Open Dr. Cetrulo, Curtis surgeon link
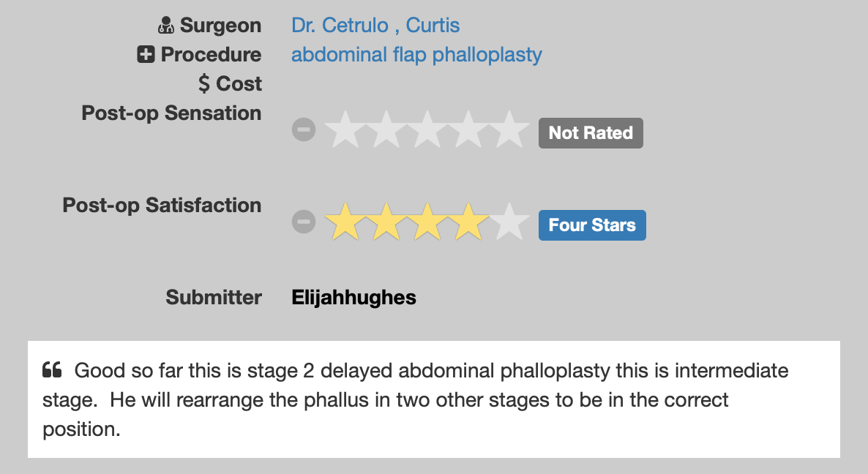 375,26
